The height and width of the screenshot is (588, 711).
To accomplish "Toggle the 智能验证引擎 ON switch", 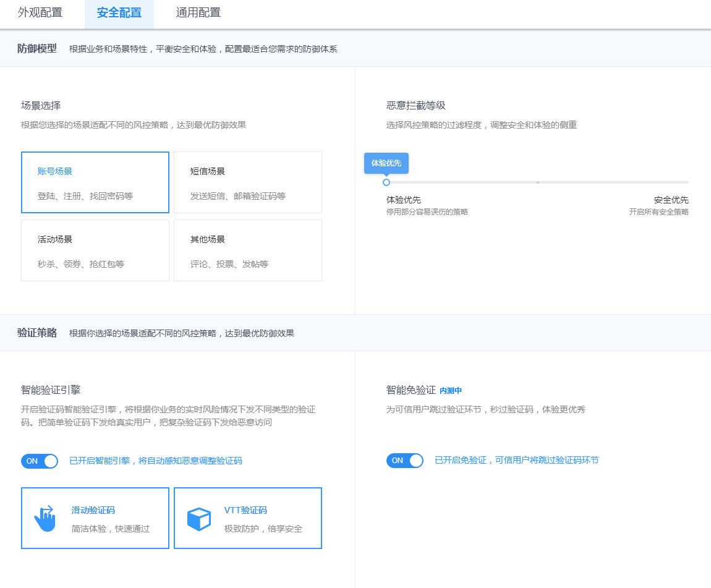I will [40, 461].
